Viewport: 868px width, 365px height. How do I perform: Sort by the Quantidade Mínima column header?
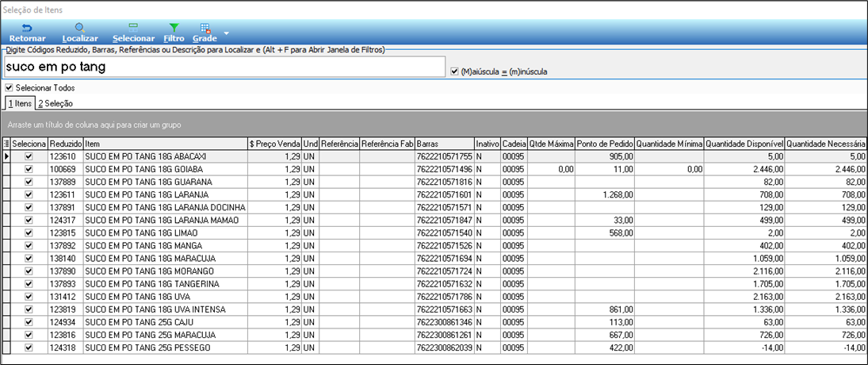tap(669, 144)
